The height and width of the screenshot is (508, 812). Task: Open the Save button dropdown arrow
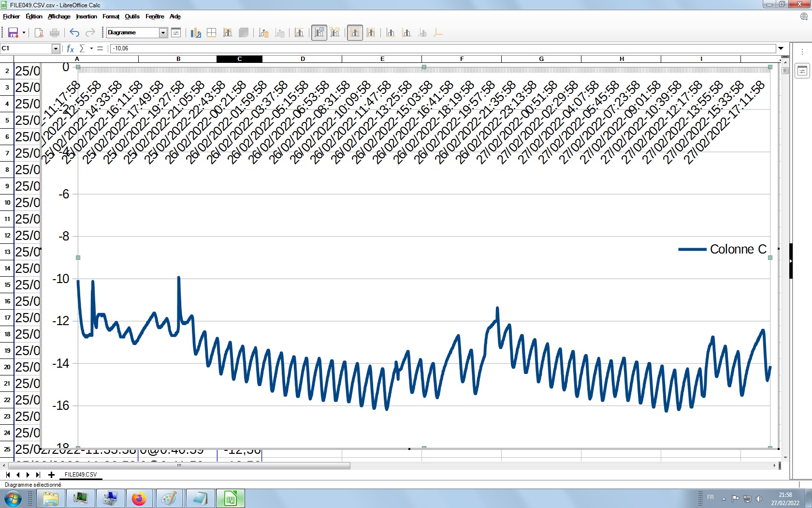pyautogui.click(x=24, y=33)
